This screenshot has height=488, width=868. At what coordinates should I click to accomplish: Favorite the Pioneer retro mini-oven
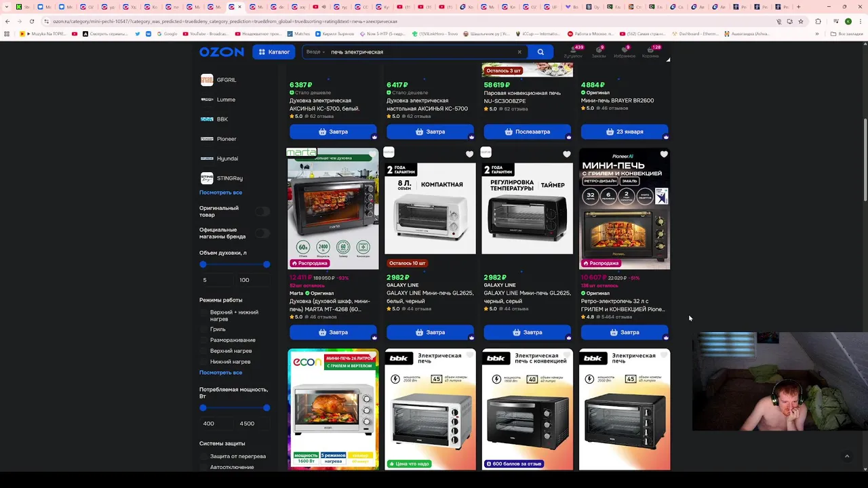663,155
